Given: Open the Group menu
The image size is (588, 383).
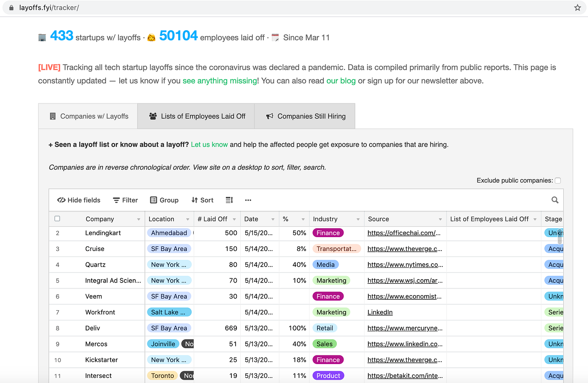Looking at the screenshot, I should point(164,200).
